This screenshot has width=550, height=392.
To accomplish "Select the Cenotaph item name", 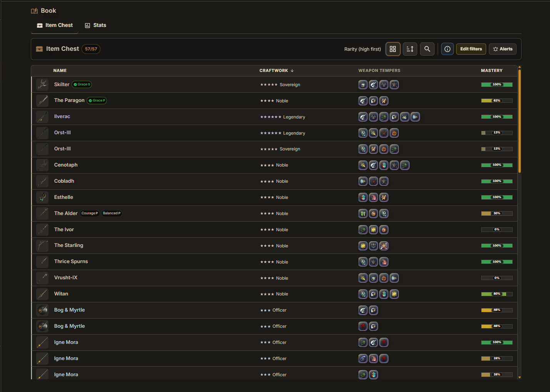I will pos(66,165).
